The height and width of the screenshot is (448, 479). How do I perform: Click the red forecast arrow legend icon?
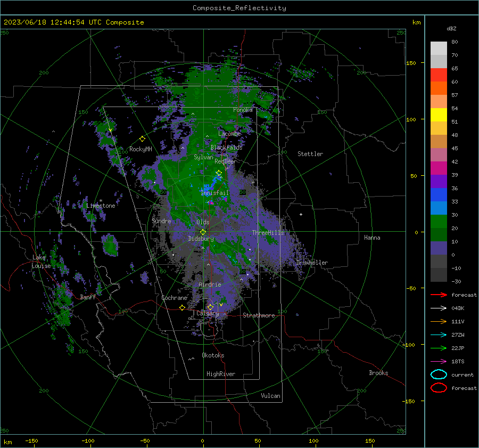pos(439,295)
